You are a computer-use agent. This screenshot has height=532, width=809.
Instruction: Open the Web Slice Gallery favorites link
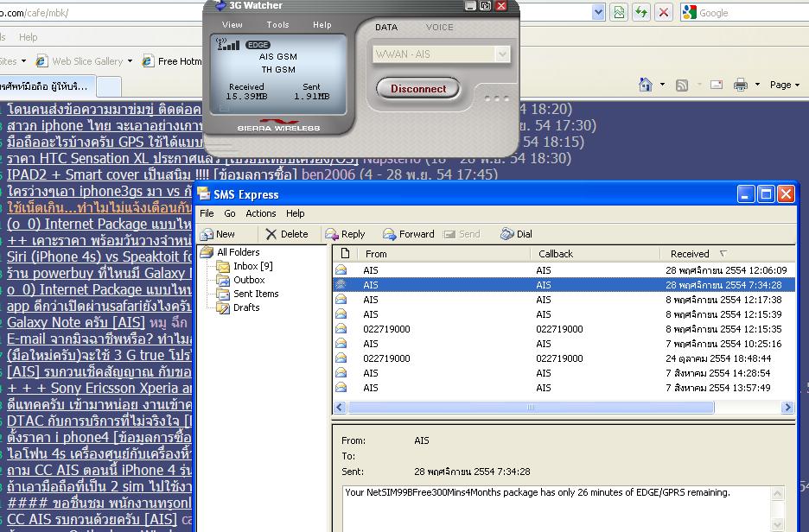(84, 61)
